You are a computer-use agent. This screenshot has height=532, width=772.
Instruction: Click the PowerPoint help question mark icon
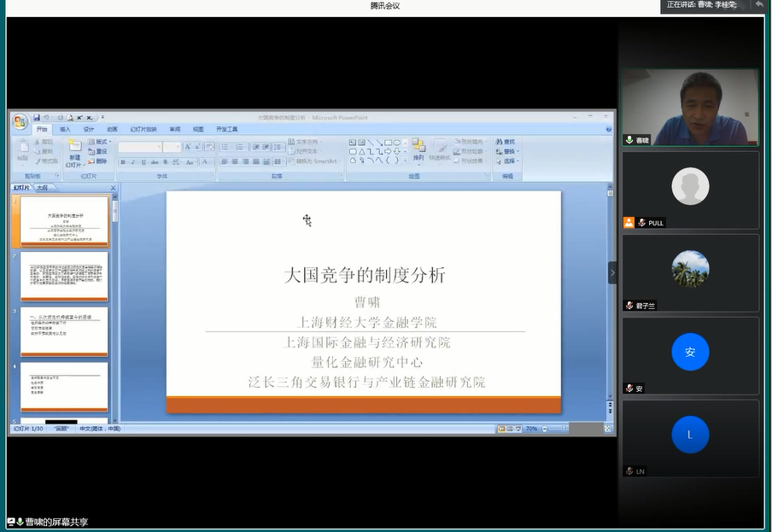(609, 130)
